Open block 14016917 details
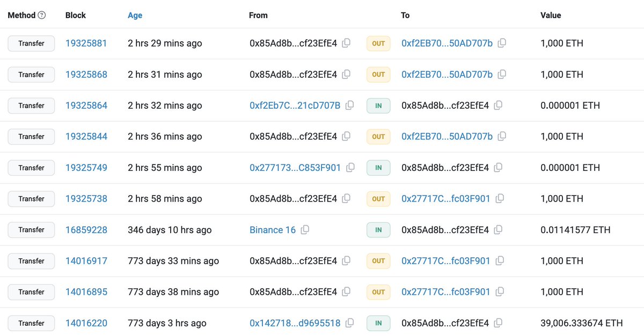Screen dimensions: 644x336 point(86,261)
